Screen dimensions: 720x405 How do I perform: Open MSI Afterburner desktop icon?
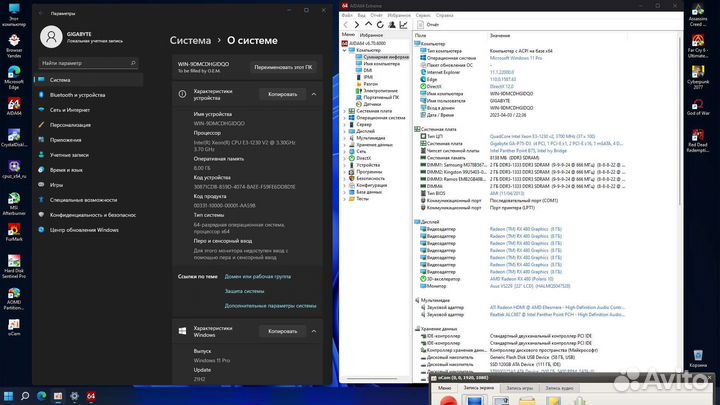[x=14, y=204]
